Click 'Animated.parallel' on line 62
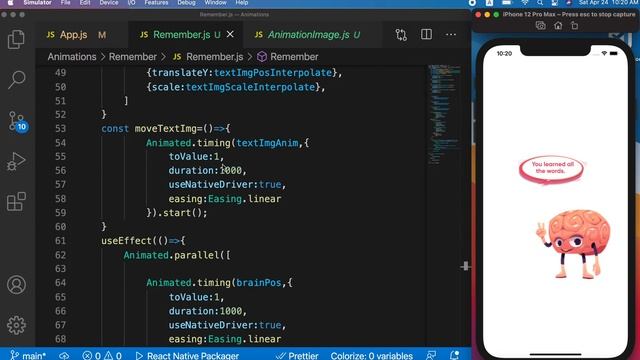This screenshot has height=360, width=640. [x=171, y=255]
